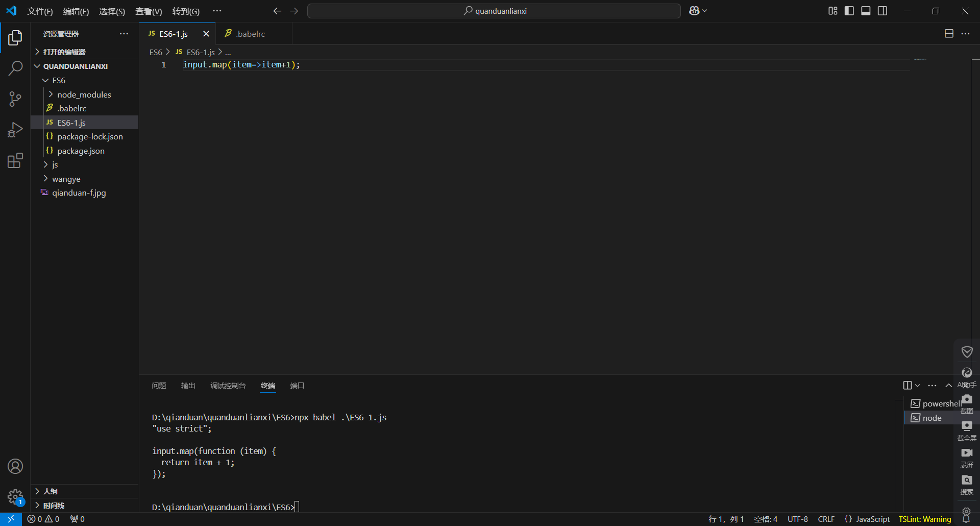Image resolution: width=980 pixels, height=526 pixels.
Task: Toggle the secondary side bar visibility
Action: [x=883, y=11]
